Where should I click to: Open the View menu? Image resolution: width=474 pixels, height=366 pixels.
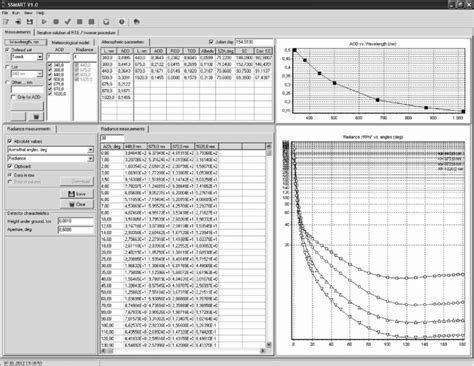28,13
